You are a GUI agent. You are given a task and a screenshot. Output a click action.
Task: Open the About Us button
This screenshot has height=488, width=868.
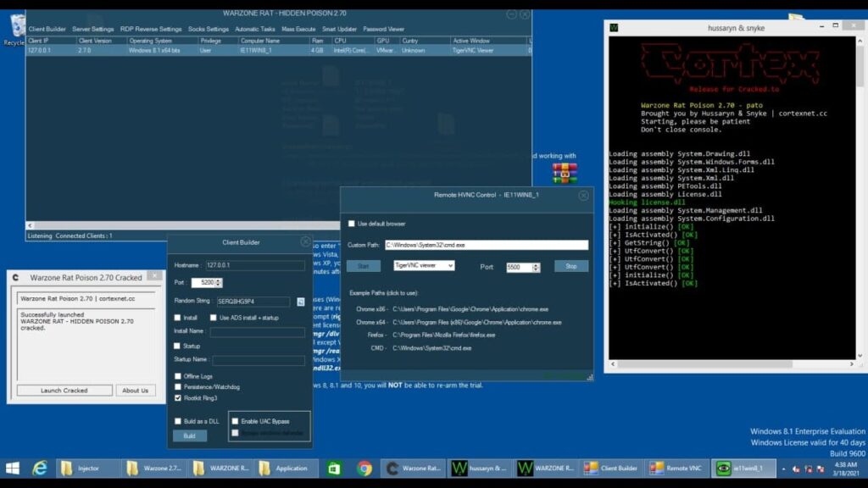click(x=135, y=391)
